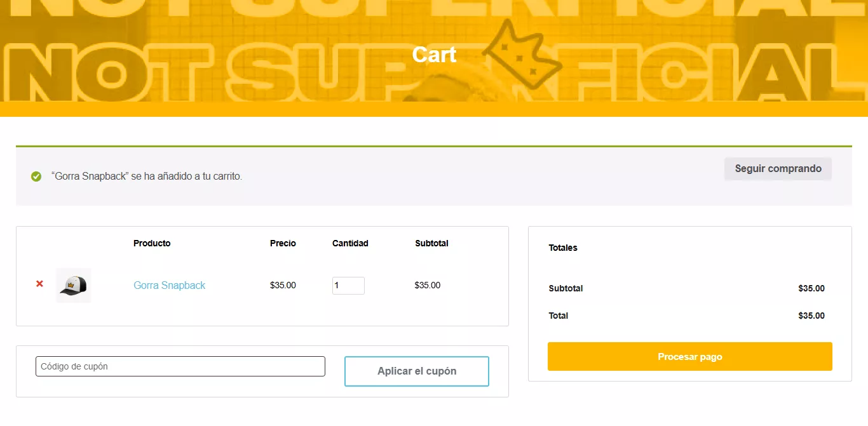The height and width of the screenshot is (426, 868).
Task: Click the green success checkmark icon
Action: [x=36, y=176]
